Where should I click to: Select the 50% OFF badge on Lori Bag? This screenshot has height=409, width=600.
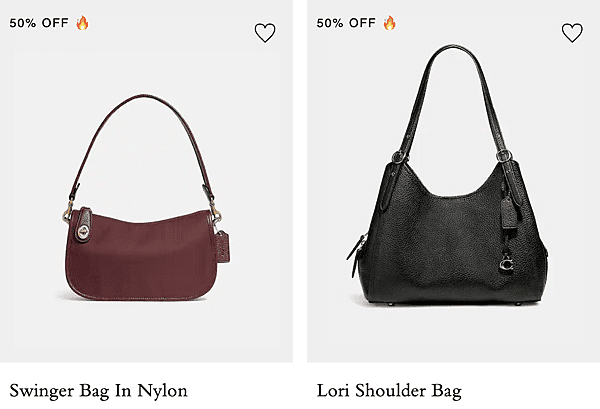point(346,23)
